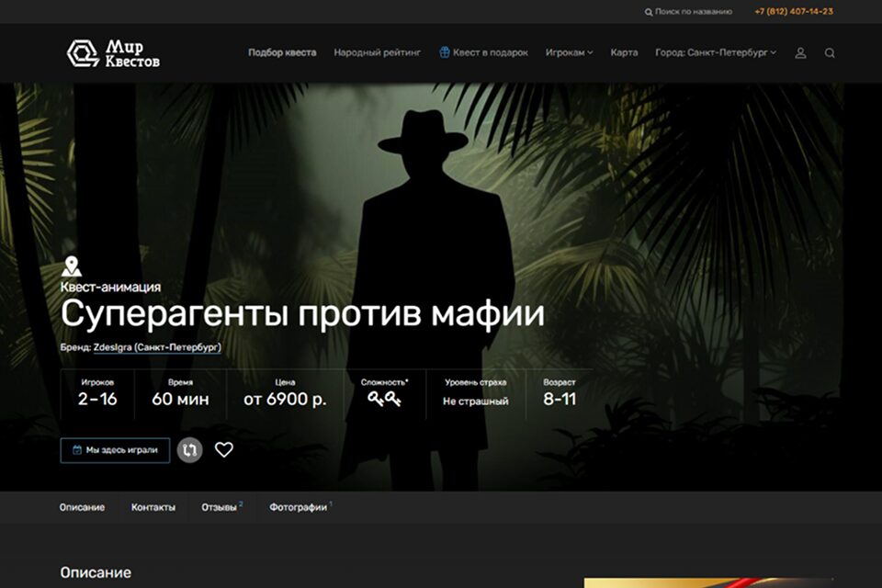The width and height of the screenshot is (882, 588).
Task: Open the Карта navigation link
Action: [624, 52]
